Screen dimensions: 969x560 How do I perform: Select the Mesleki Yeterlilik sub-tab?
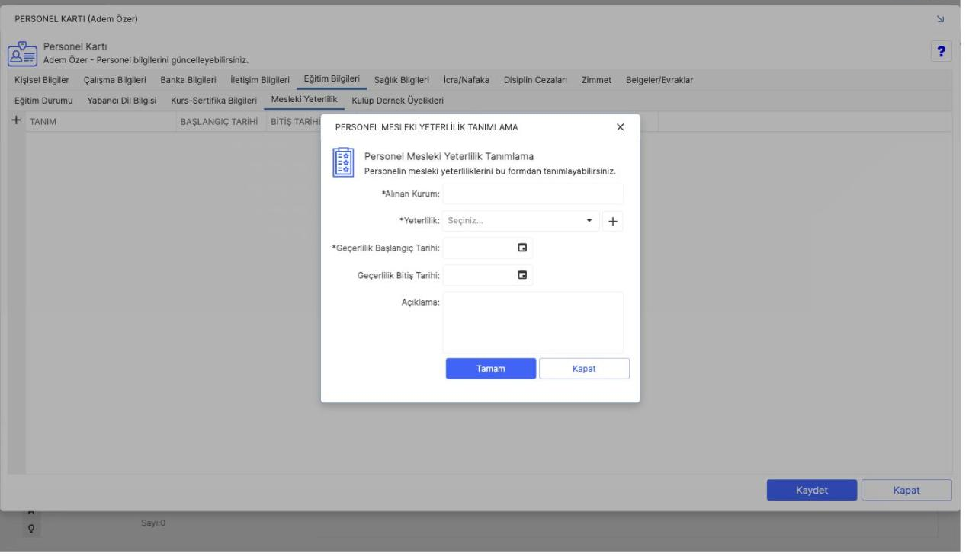tap(304, 100)
